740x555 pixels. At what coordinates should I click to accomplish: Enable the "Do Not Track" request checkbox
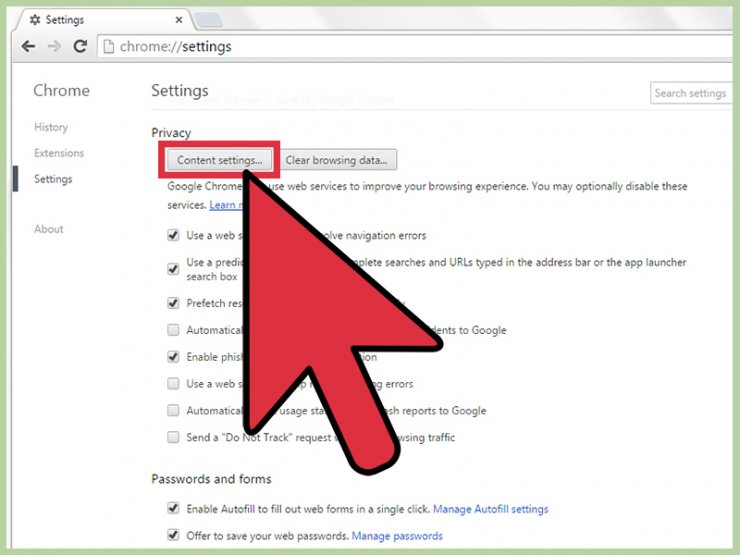(x=173, y=437)
